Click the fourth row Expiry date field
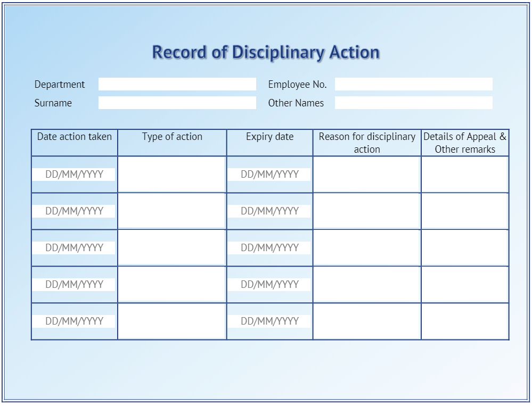 coord(269,284)
